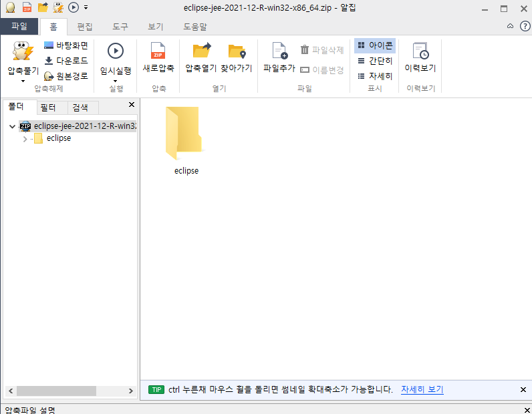Image resolution: width=532 pixels, height=414 pixels.
Task: Click the 이력보기 history icon
Action: point(420,51)
